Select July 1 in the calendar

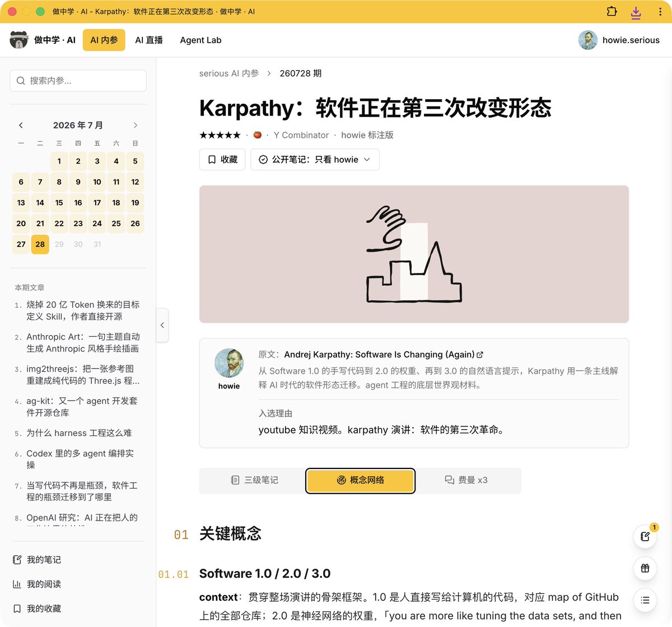(x=59, y=161)
